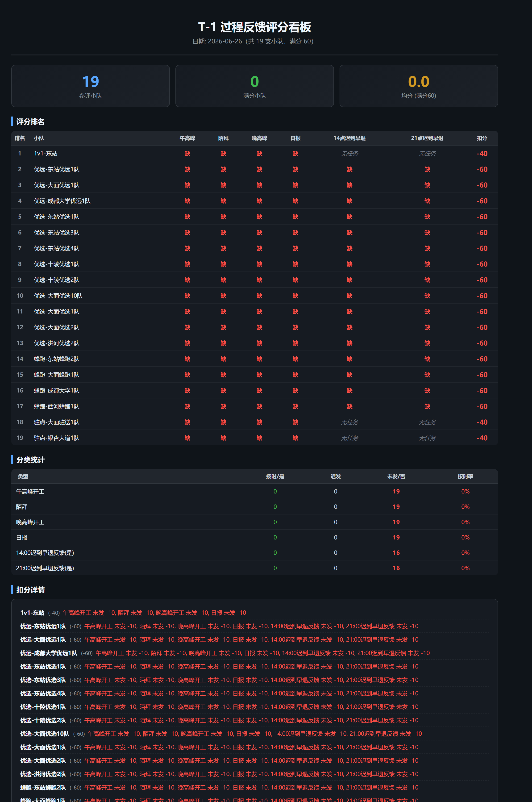Select the team name 1v1-东站 in ranking table
The height and width of the screenshot is (802, 532).
click(46, 153)
